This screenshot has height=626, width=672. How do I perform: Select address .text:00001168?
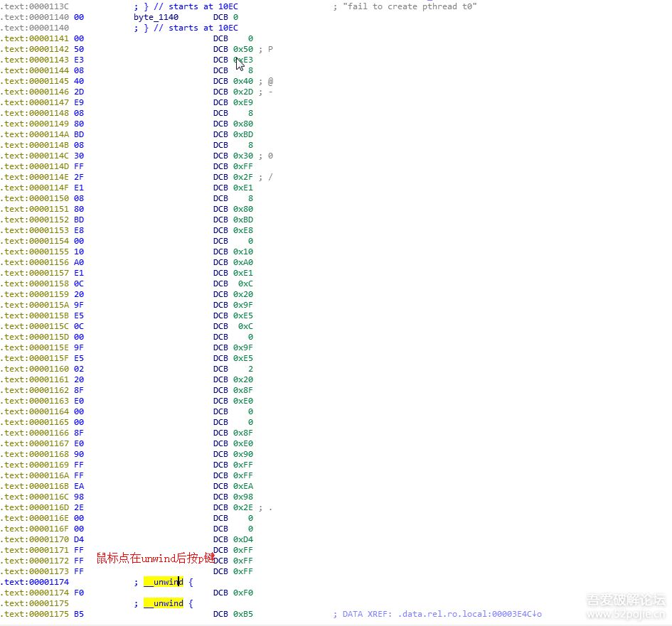(x=34, y=454)
